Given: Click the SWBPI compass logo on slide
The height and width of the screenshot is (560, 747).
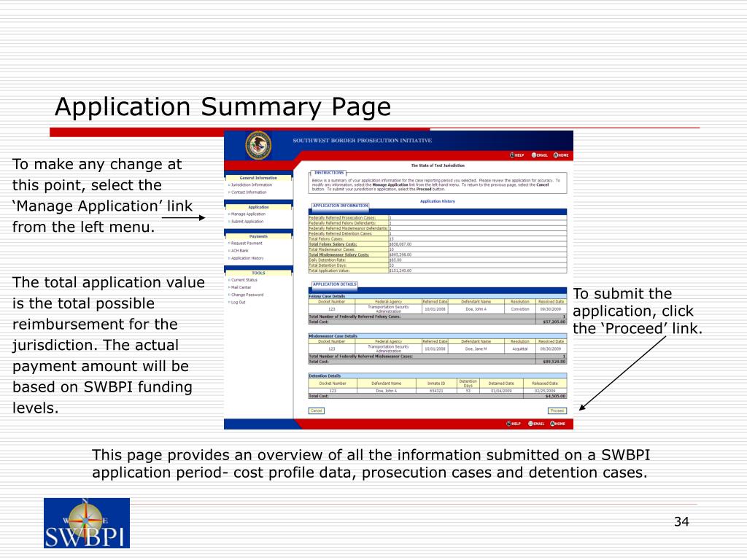Looking at the screenshot, I should (87, 523).
